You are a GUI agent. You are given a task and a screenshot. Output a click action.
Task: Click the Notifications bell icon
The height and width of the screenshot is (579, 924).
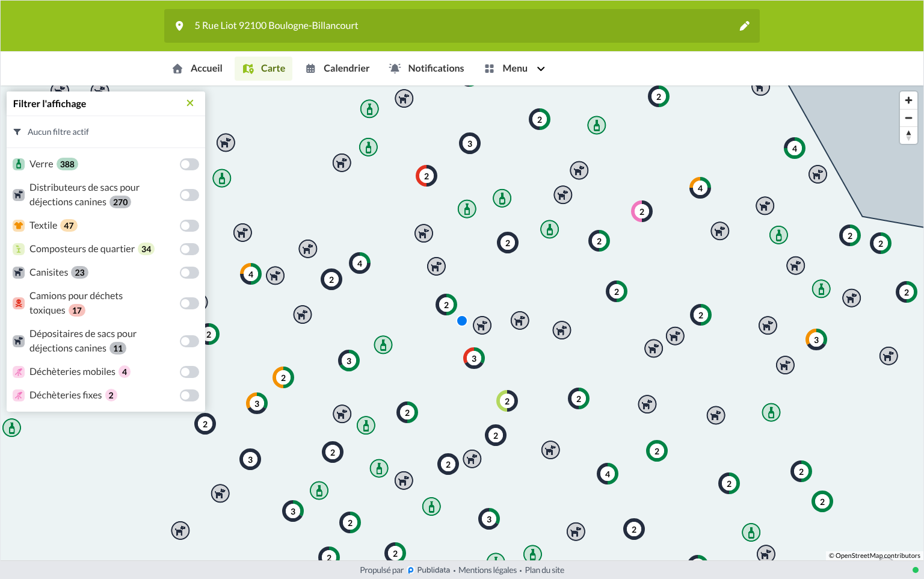coord(395,69)
